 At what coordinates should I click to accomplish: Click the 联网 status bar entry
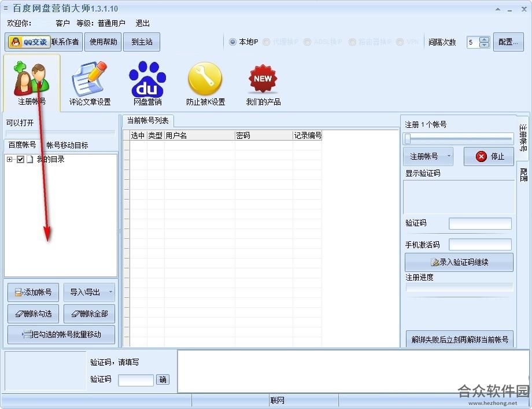pos(277,400)
